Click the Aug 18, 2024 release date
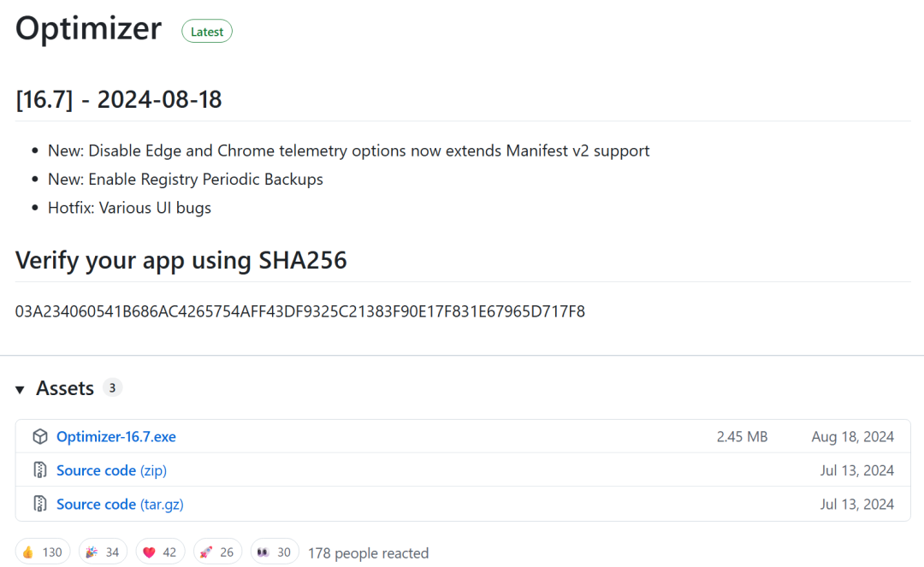 pos(852,437)
